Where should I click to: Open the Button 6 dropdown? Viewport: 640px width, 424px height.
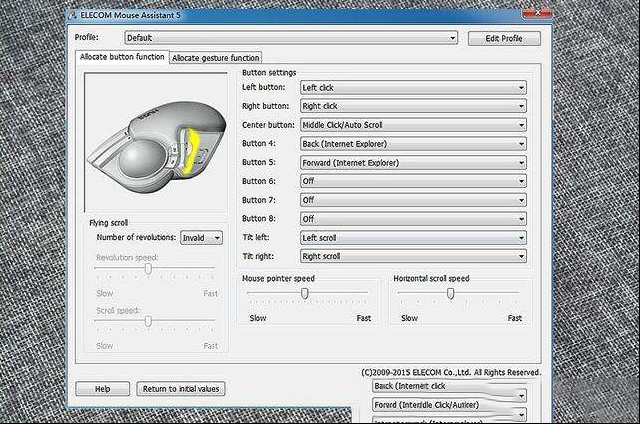pos(413,181)
